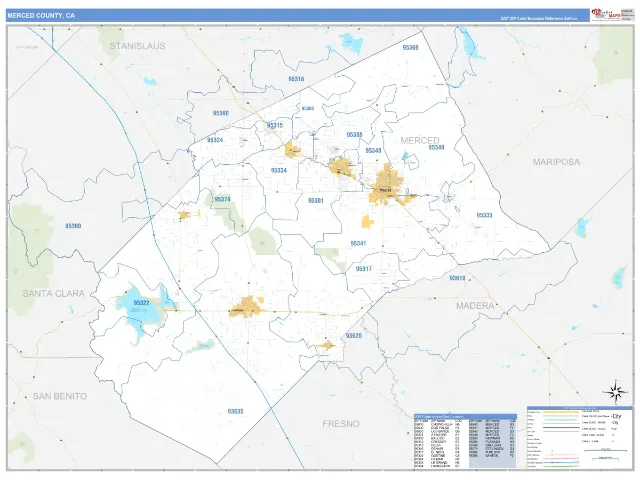The height and width of the screenshot is (480, 640).
Task: Click ZIP code label 95388
Action: click(x=354, y=135)
